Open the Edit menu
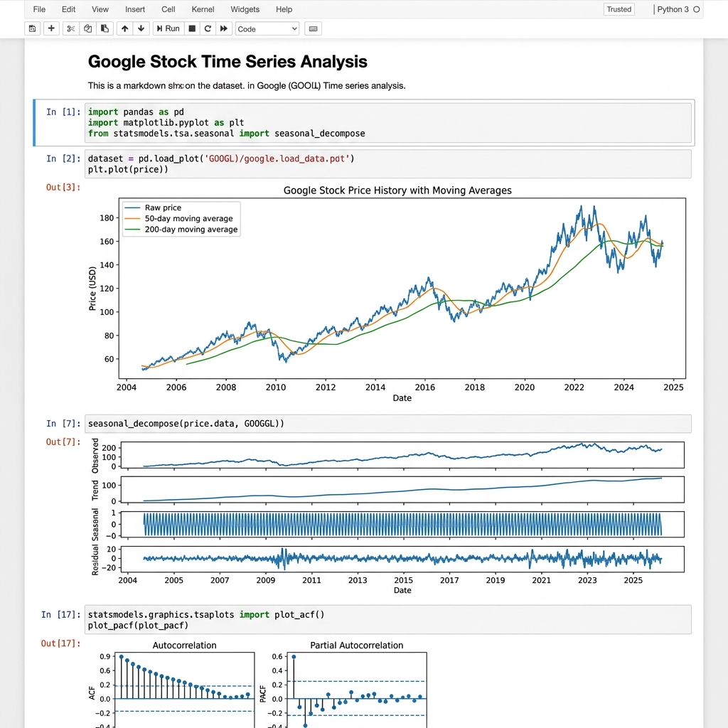 pos(68,9)
